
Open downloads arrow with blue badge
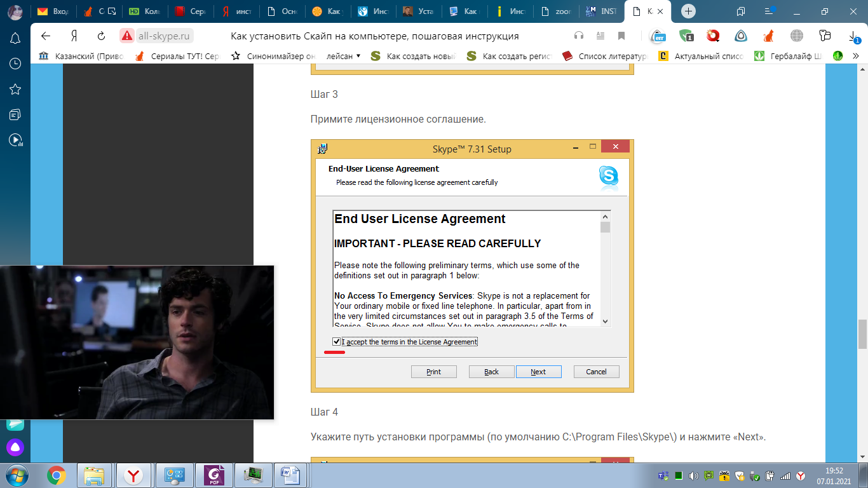(853, 36)
